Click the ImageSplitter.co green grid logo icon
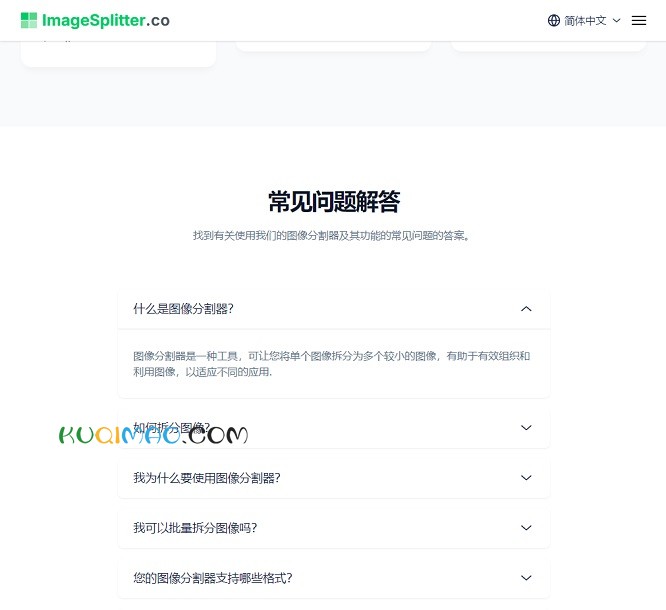The width and height of the screenshot is (666, 610). point(29,20)
